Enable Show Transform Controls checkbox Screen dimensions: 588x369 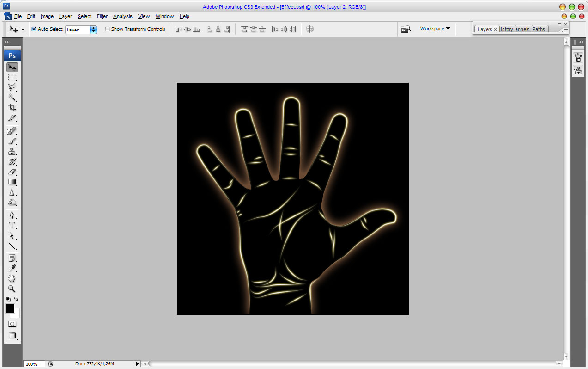[108, 29]
